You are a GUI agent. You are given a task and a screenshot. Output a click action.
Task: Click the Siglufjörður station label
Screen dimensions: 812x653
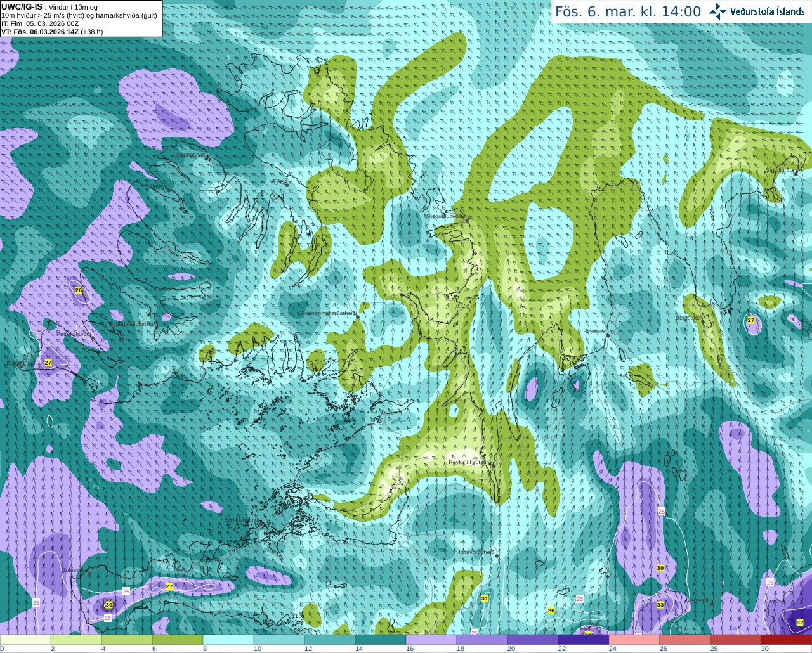(x=779, y=170)
